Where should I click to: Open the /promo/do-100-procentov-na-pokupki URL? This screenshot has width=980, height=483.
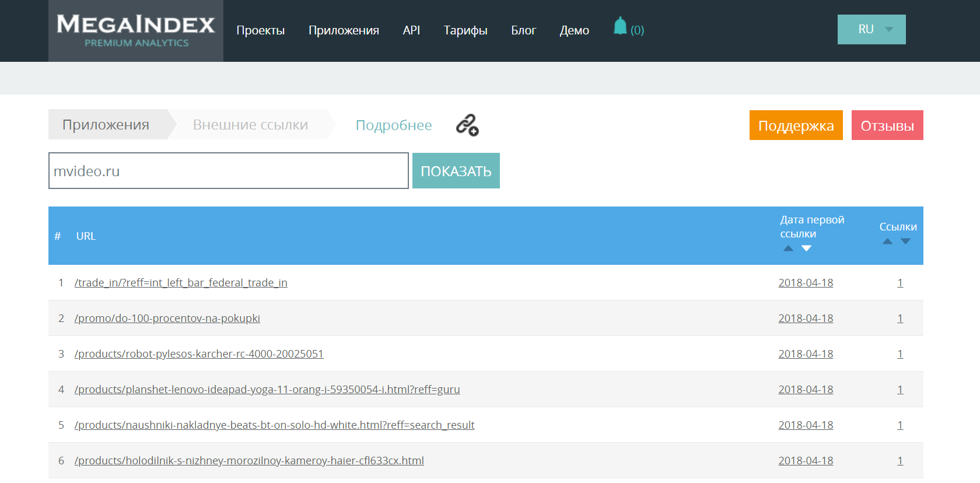pyautogui.click(x=167, y=318)
